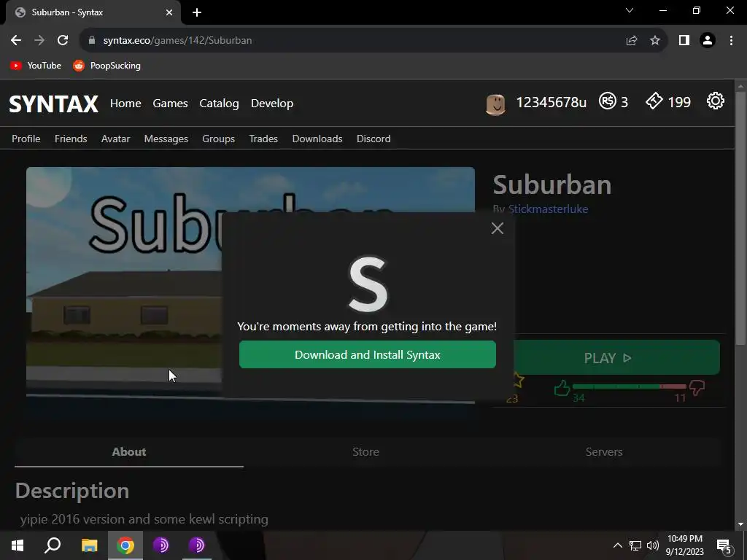Open the Profile link
This screenshot has height=560, width=747.
[x=26, y=139]
